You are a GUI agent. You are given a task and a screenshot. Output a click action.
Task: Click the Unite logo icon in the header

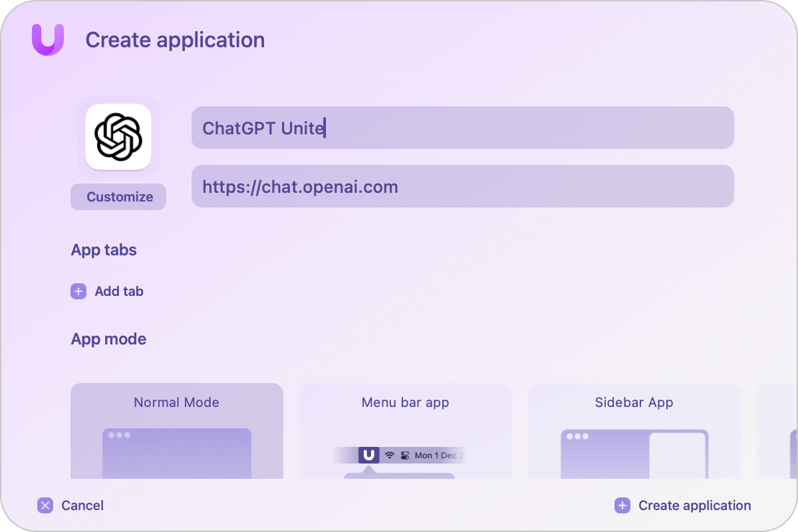click(x=47, y=40)
